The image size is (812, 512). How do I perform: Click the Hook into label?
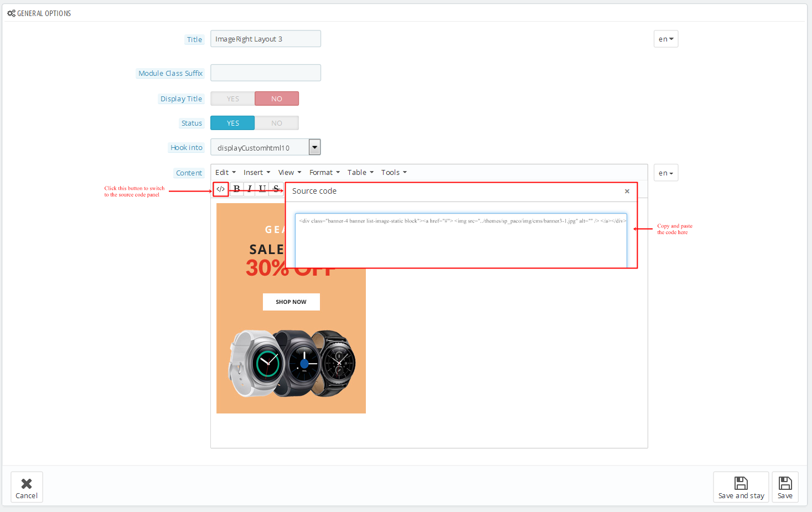pos(187,147)
